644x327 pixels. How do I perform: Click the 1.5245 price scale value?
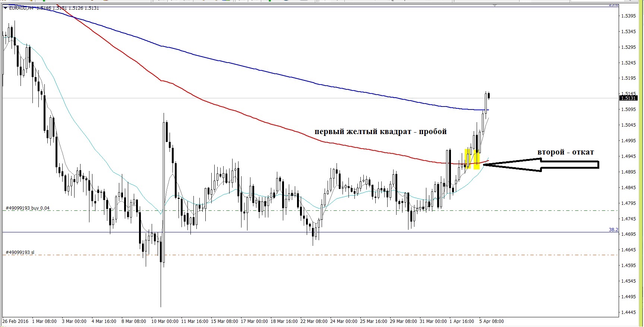tap(628, 63)
